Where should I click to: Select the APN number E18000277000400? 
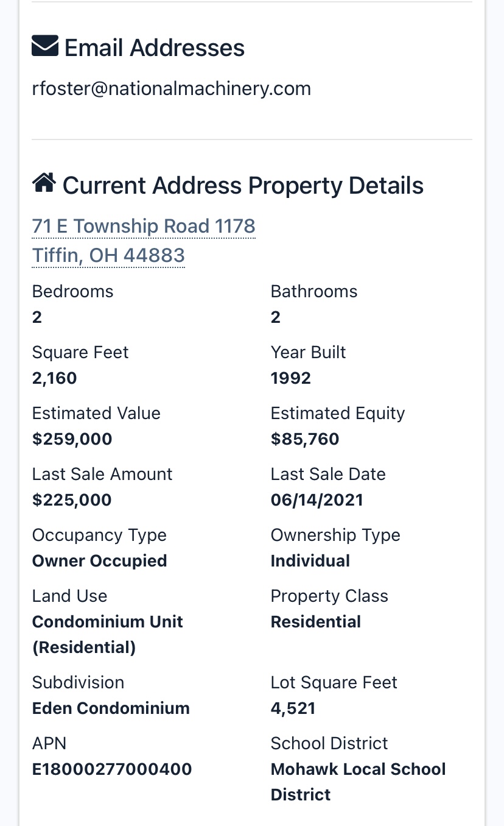tap(112, 769)
